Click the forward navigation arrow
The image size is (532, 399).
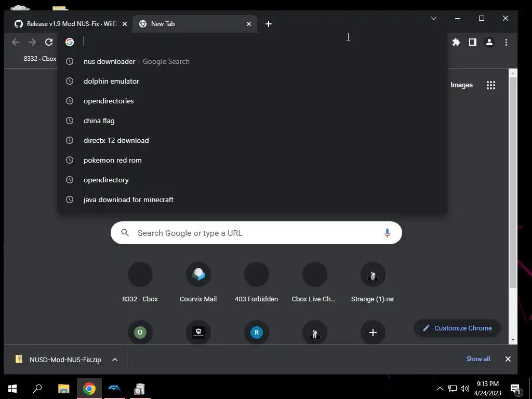point(32,42)
